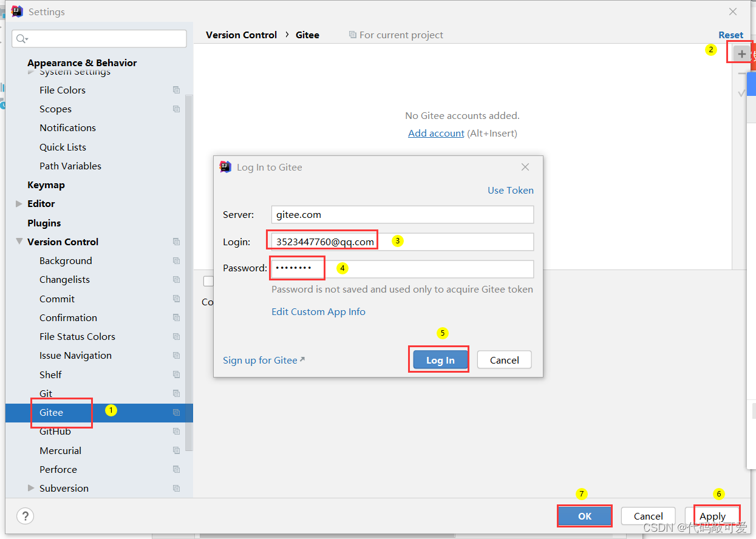Expand the Editor settings section
Screen dimensions: 756x539
[19, 204]
